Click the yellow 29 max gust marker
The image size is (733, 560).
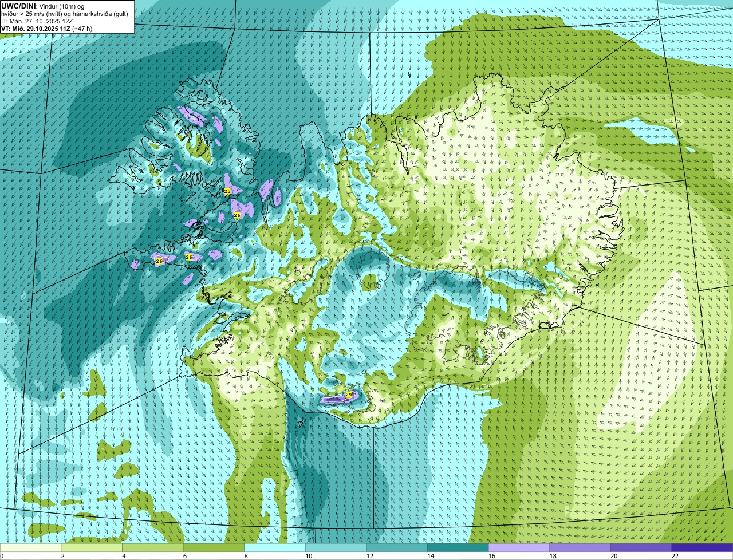tap(349, 395)
